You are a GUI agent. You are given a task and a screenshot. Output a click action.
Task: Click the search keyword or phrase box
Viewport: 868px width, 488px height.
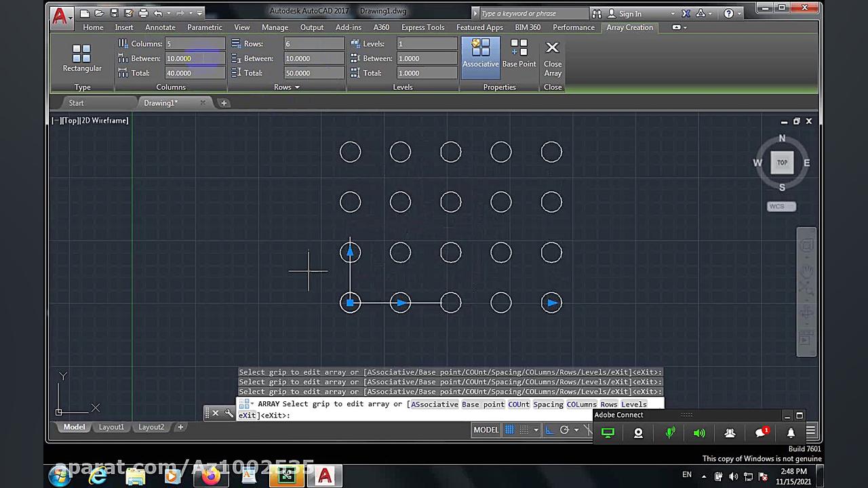pos(533,14)
